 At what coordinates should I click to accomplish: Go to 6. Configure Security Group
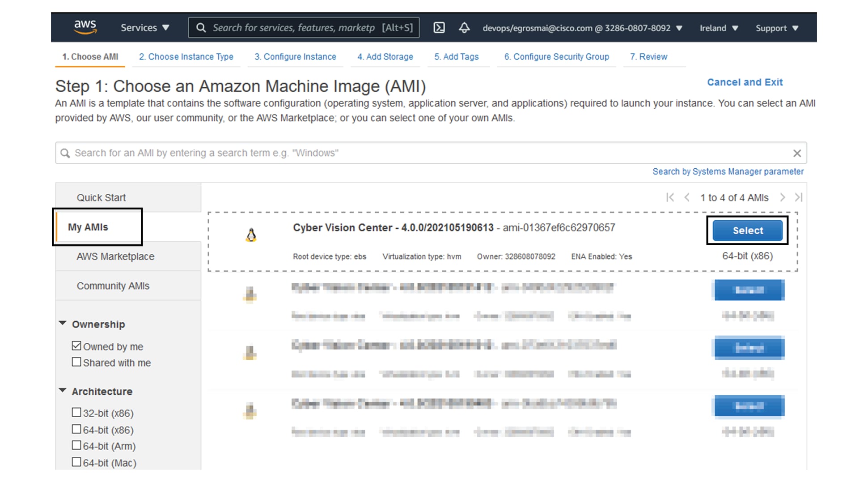point(556,57)
